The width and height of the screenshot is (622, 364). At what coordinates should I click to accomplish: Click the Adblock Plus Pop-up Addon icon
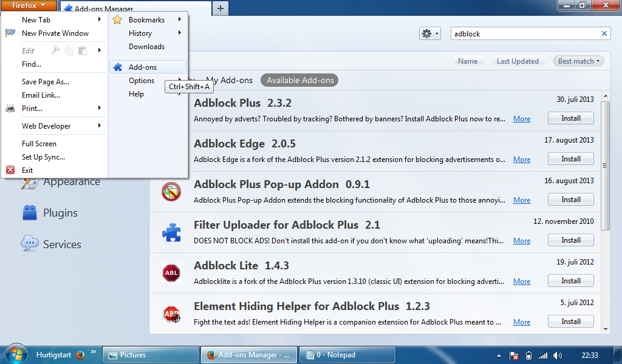point(171,192)
